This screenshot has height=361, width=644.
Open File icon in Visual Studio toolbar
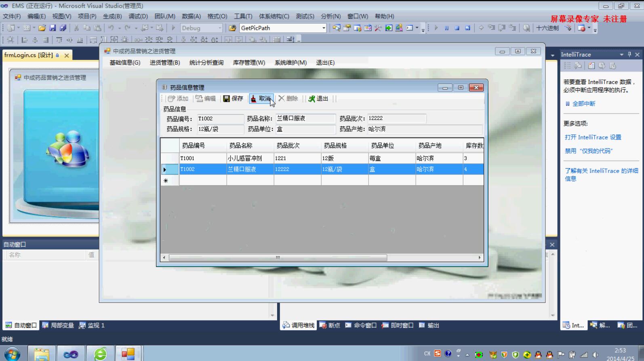pos(42,28)
